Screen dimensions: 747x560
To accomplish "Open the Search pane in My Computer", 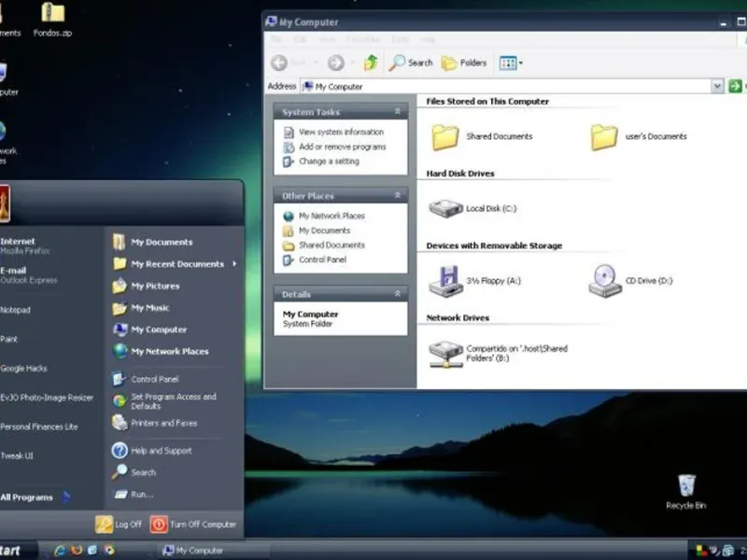I will [411, 63].
